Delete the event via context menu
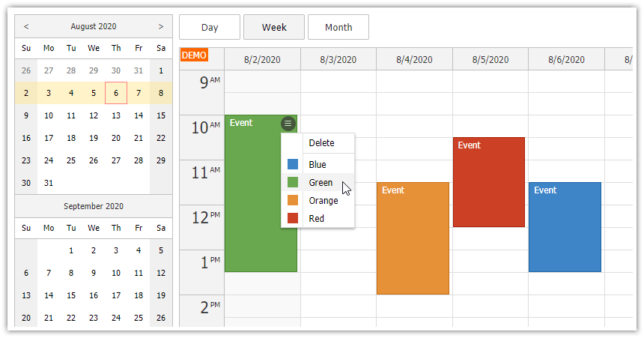Image resolution: width=644 pixels, height=338 pixels. click(321, 142)
